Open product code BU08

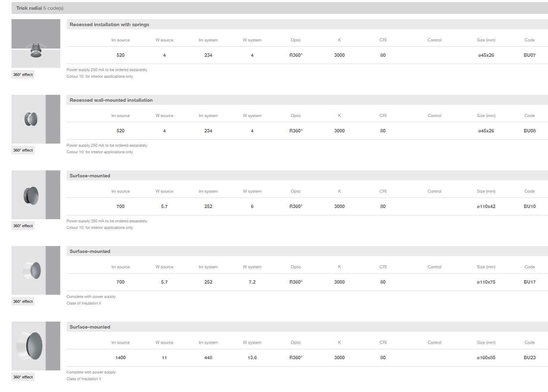click(529, 131)
